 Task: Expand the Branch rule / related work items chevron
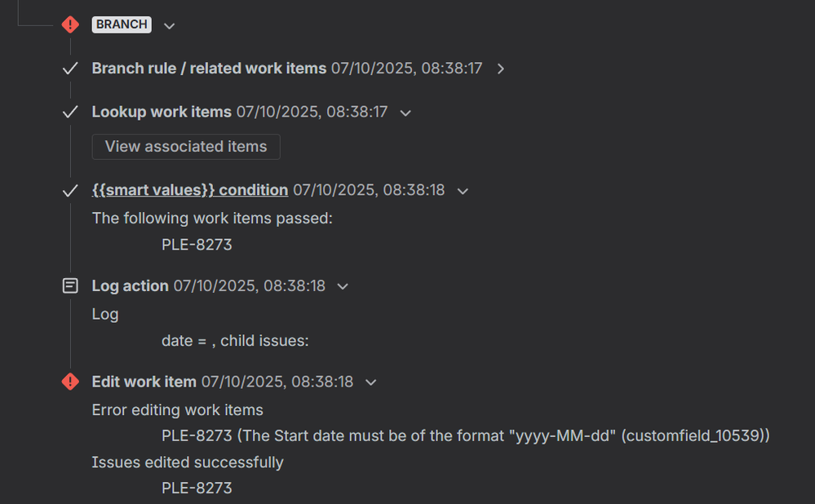(501, 69)
